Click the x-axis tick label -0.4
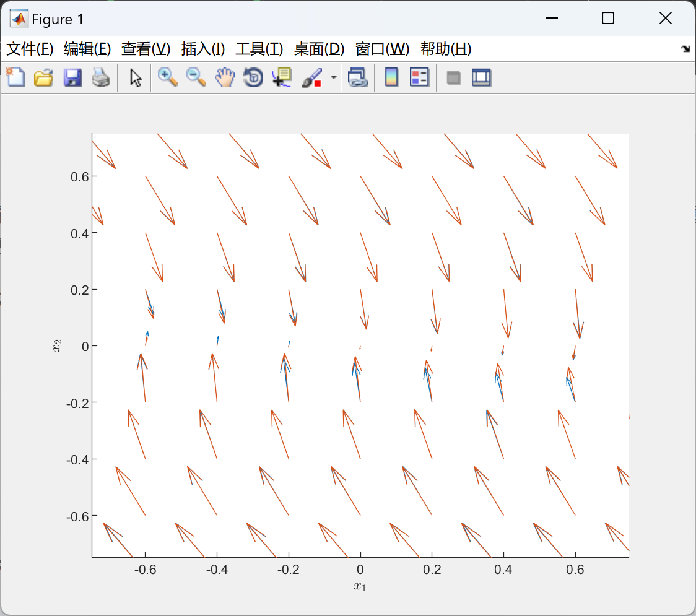This screenshot has height=616, width=696. pyautogui.click(x=217, y=570)
